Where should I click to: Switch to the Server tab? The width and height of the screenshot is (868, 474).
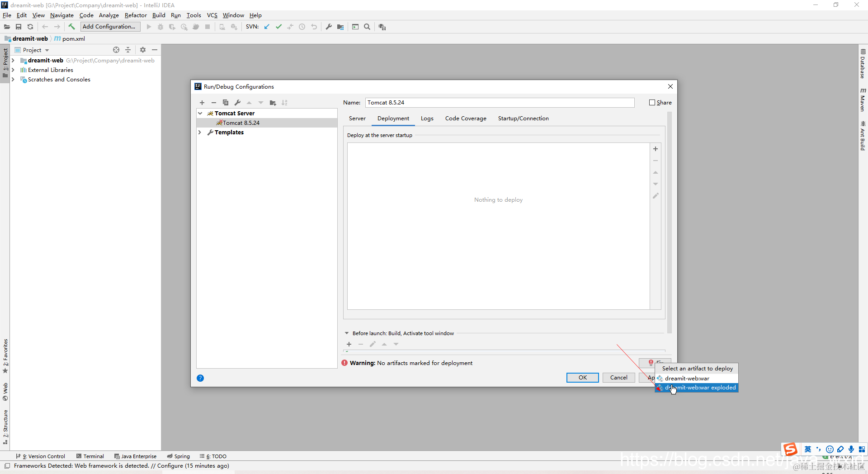(x=357, y=118)
